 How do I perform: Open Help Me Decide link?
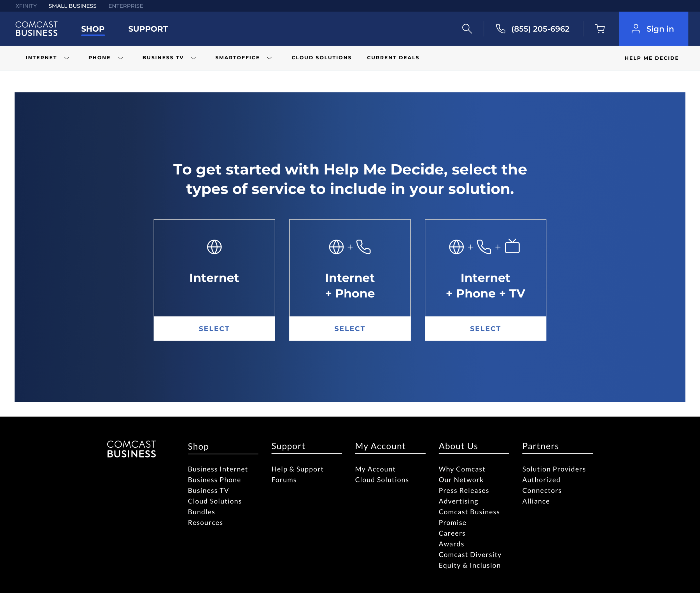(651, 58)
